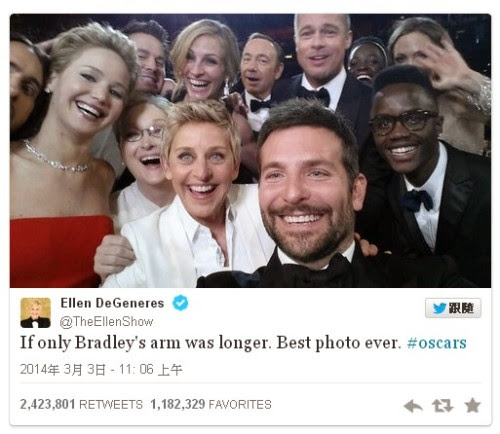The height and width of the screenshot is (434, 500).
Task: Open the @TheEllenShow handle link
Action: pyautogui.click(x=106, y=322)
